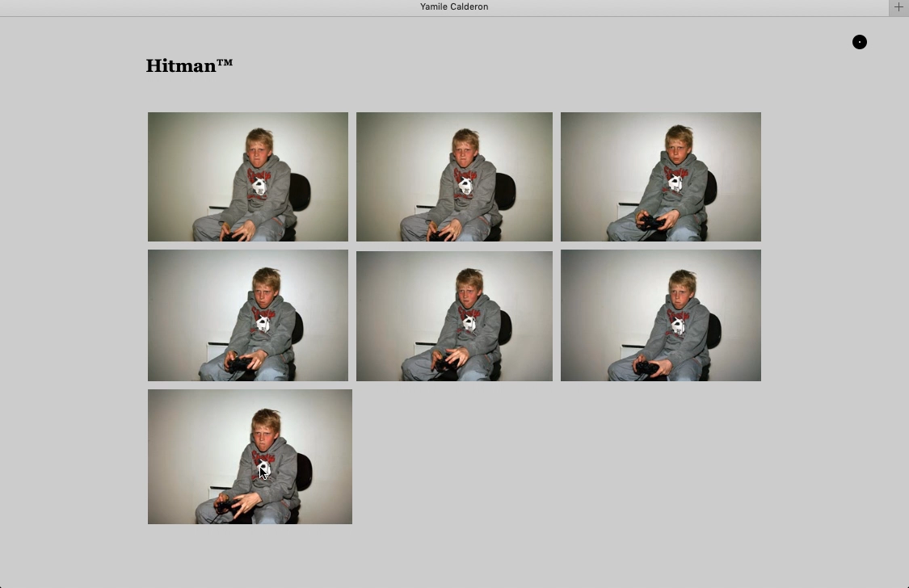This screenshot has height=588, width=909.
Task: Open the single photo in the bottom row
Action: (x=250, y=456)
